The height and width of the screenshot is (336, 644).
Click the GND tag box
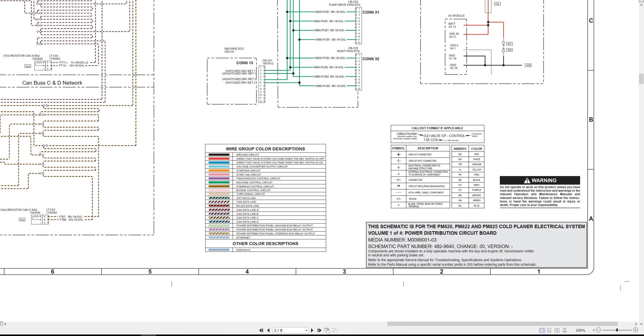click(x=528, y=65)
